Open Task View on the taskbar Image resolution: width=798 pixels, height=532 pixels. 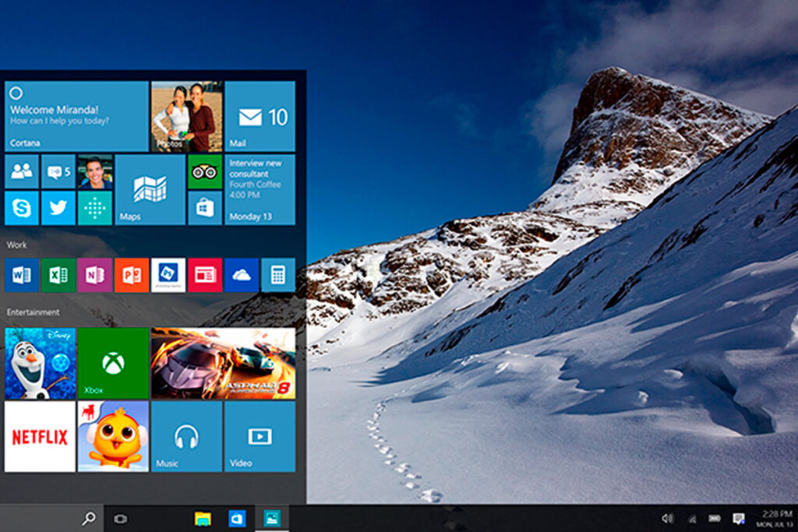pyautogui.click(x=121, y=518)
